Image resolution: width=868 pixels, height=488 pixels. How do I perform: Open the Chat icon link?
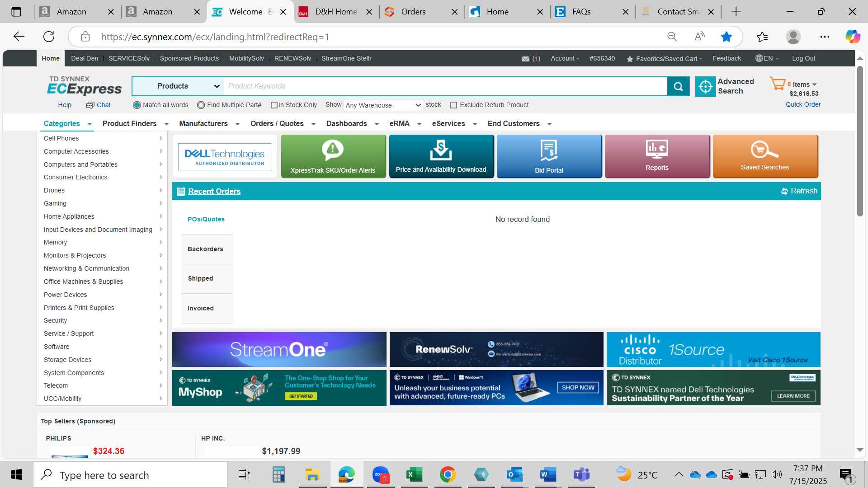(90, 105)
